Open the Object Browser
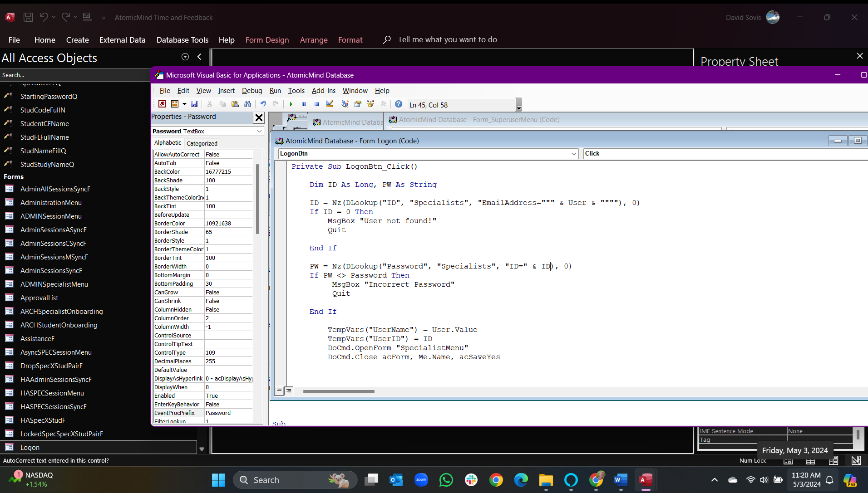The height and width of the screenshot is (493, 868). 371,104
